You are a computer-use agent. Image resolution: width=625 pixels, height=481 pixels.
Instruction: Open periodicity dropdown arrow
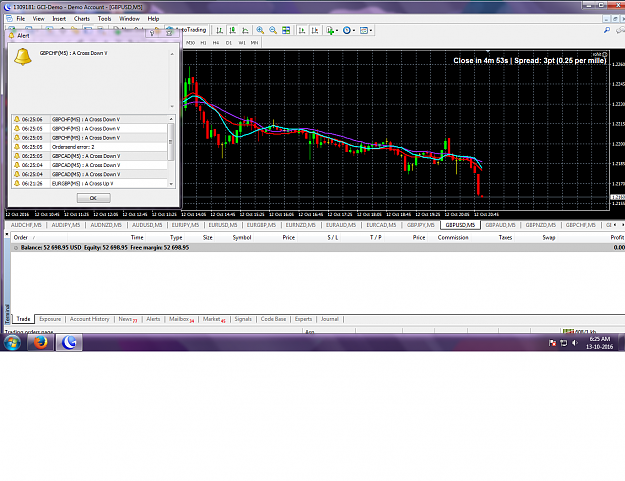click(x=354, y=31)
